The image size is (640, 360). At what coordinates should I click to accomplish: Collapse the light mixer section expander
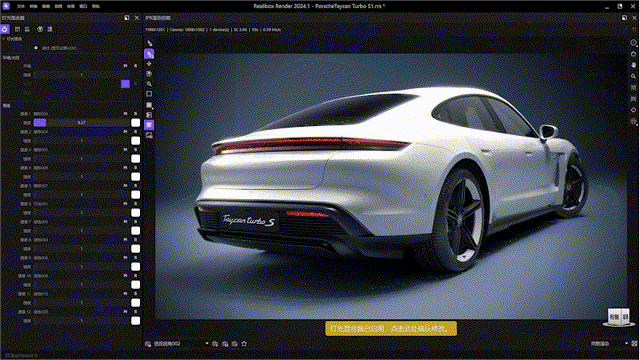pos(3,39)
